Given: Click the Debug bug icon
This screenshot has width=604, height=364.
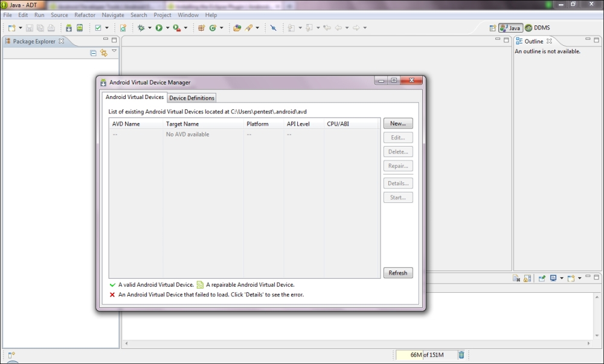Looking at the screenshot, I should click(141, 28).
